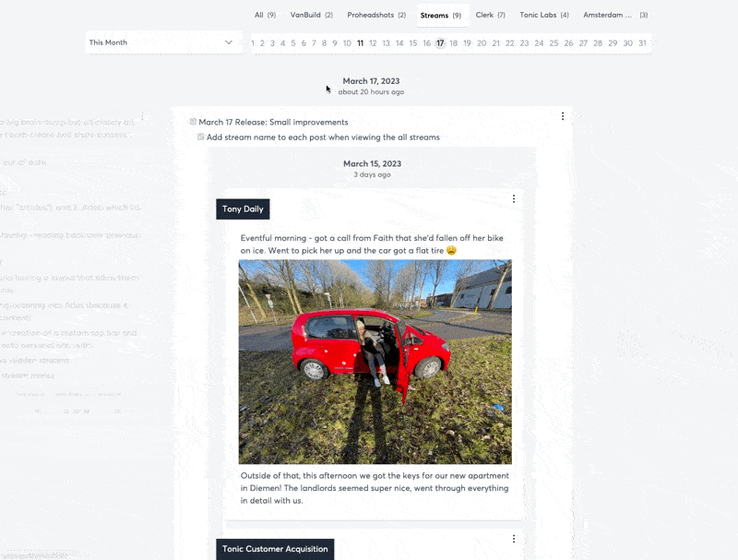Viewport: 738px width, 560px height.
Task: Click the Tonic Customer Acquisition label
Action: [275, 549]
